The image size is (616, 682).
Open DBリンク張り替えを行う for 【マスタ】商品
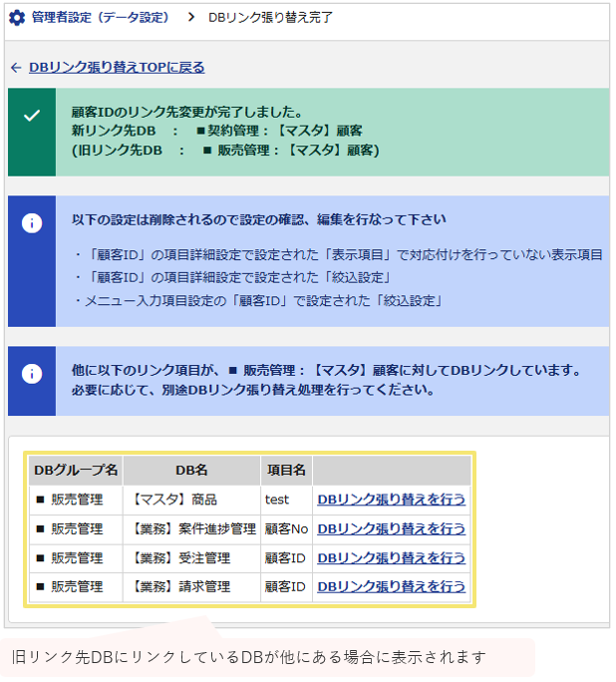[392, 500]
